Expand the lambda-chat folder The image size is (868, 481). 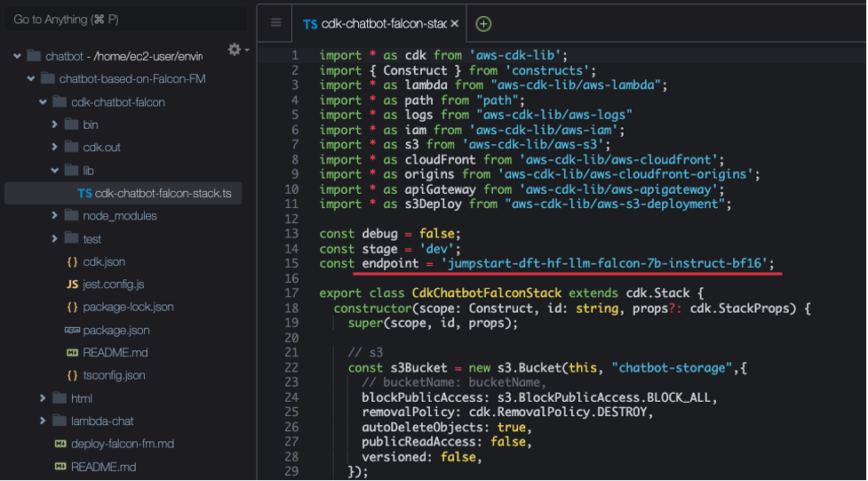(43, 421)
